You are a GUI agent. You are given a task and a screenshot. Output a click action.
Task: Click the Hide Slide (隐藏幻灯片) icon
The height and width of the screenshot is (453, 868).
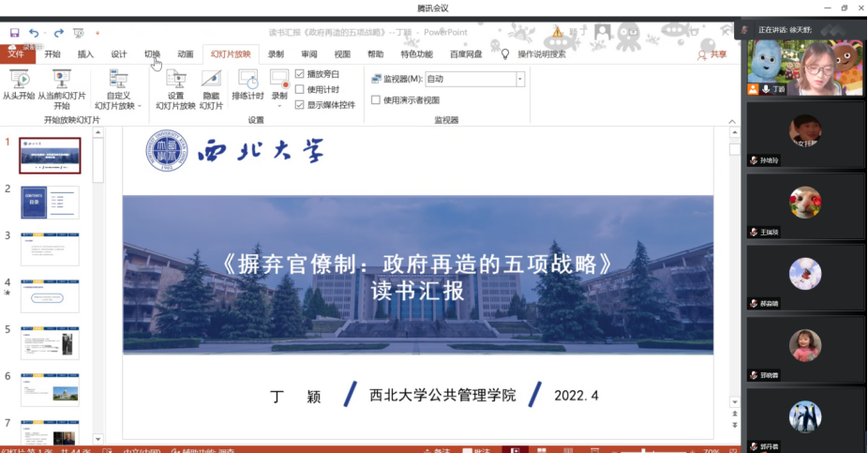212,81
